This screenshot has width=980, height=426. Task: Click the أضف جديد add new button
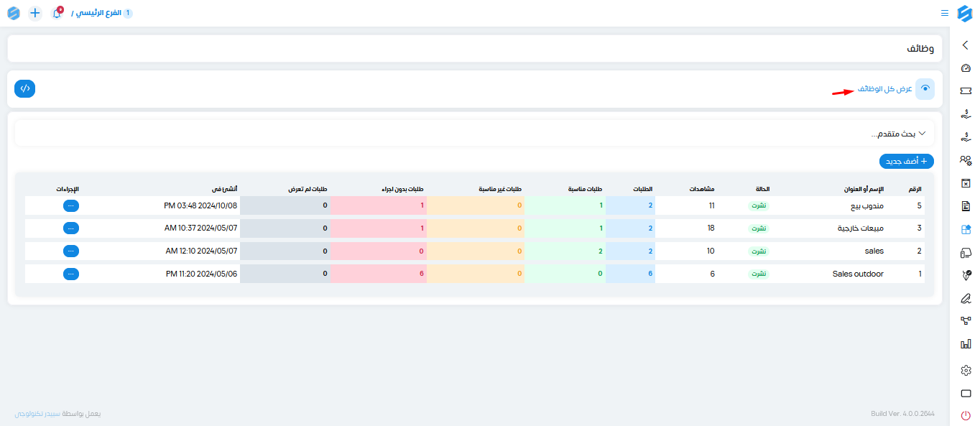click(x=907, y=162)
